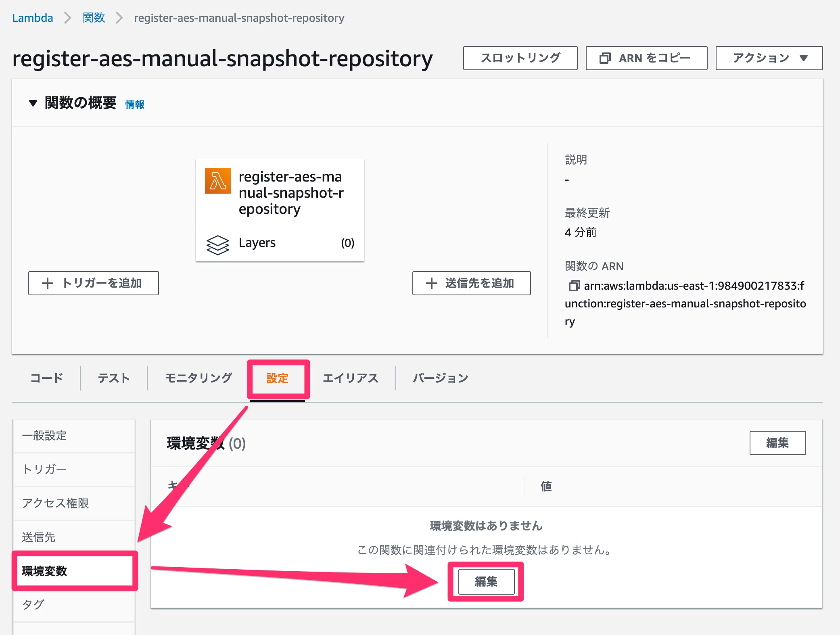
Task: Click the plus icon on 送信先を追加
Action: [x=432, y=283]
